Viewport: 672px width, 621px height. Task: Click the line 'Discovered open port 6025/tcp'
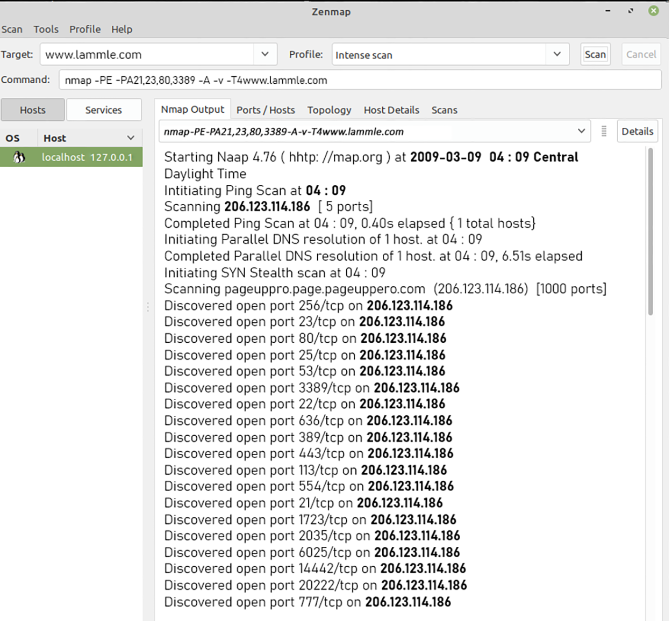[312, 552]
